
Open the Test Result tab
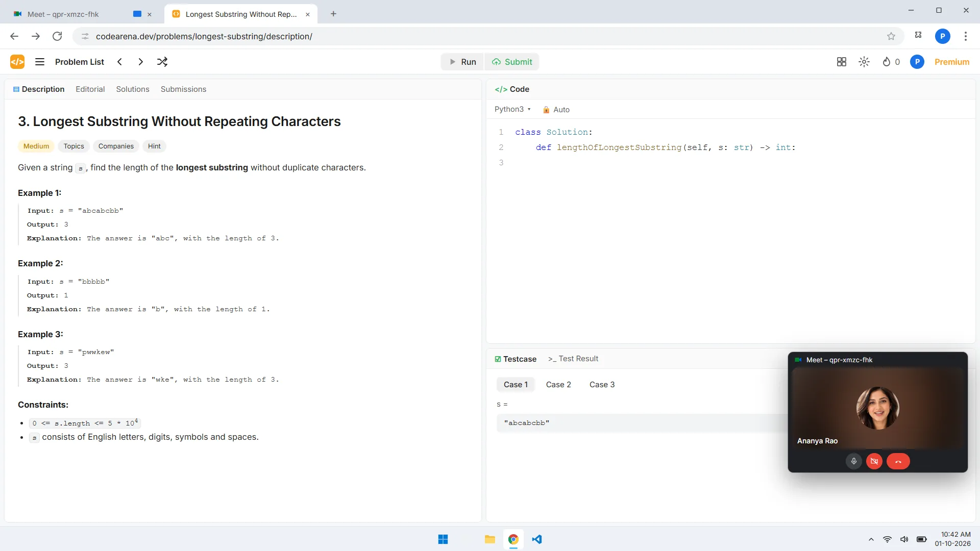coord(573,359)
